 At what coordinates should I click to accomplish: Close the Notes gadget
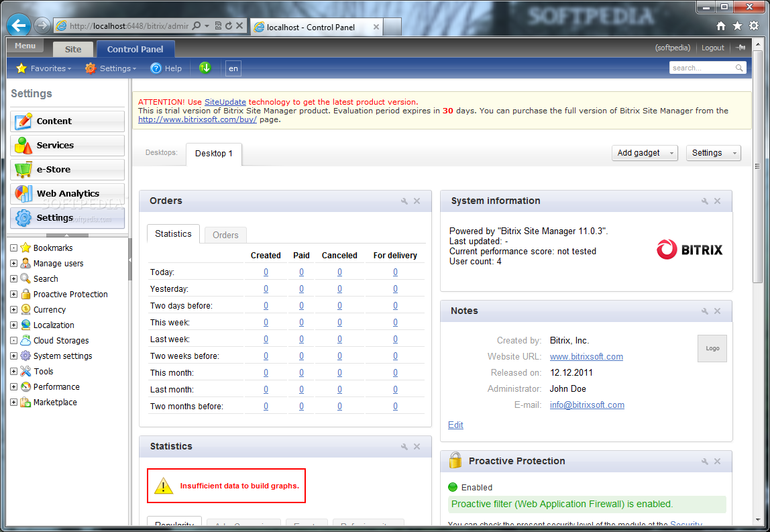[x=718, y=311]
